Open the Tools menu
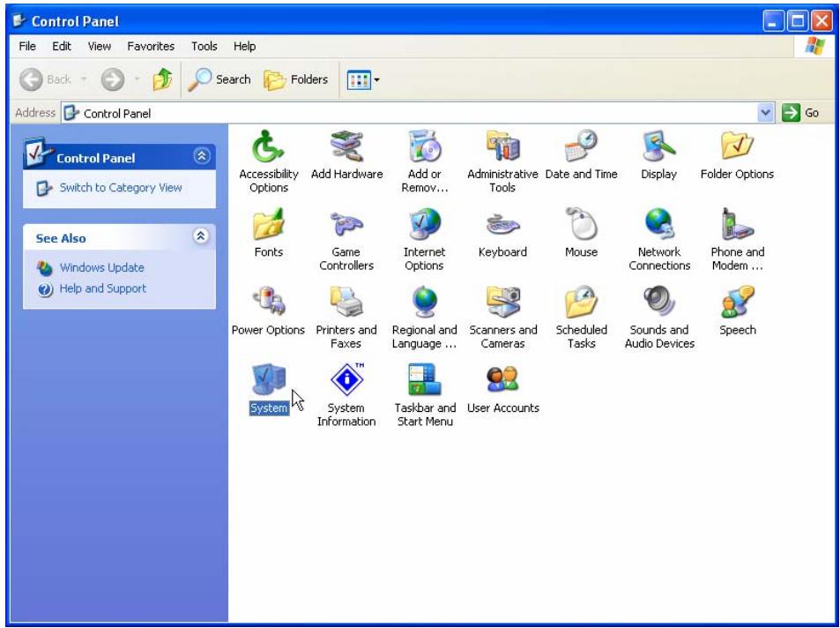 coord(204,46)
